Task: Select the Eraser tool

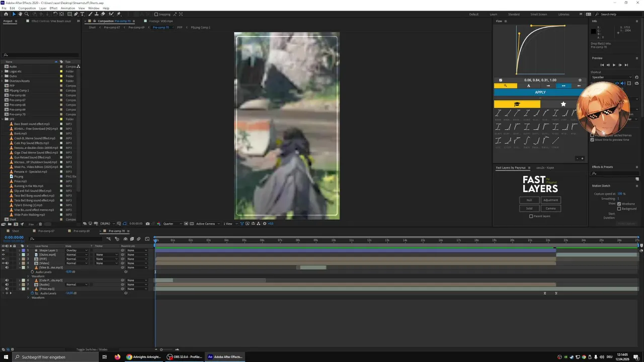Action: point(103,14)
